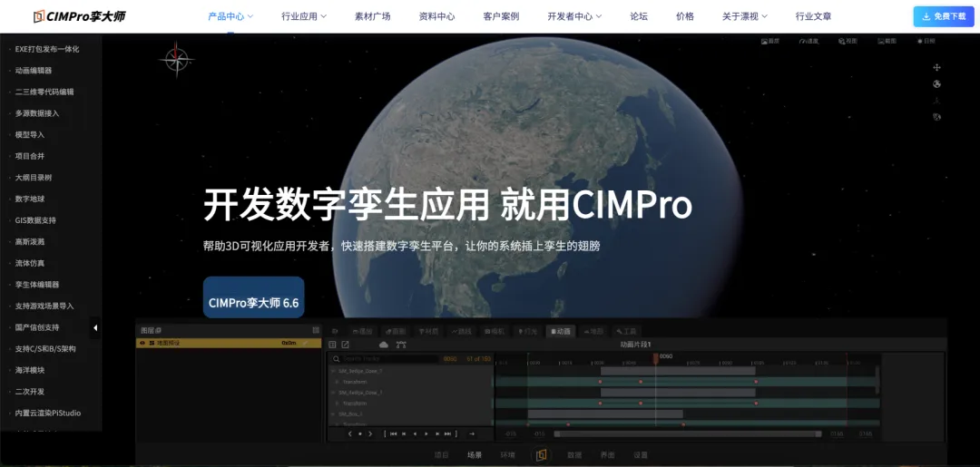Viewport: 980px width, 467px height.
Task: Switch to the 相机 tab
Action: coord(495,332)
